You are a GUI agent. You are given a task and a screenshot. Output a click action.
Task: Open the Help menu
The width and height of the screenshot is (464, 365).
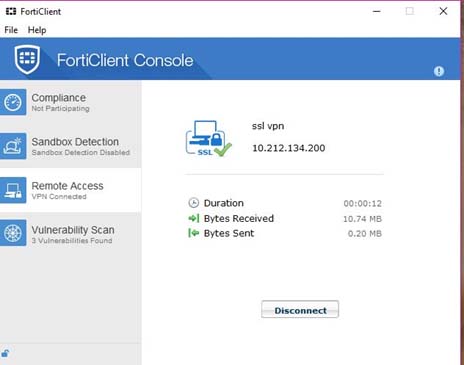click(37, 30)
